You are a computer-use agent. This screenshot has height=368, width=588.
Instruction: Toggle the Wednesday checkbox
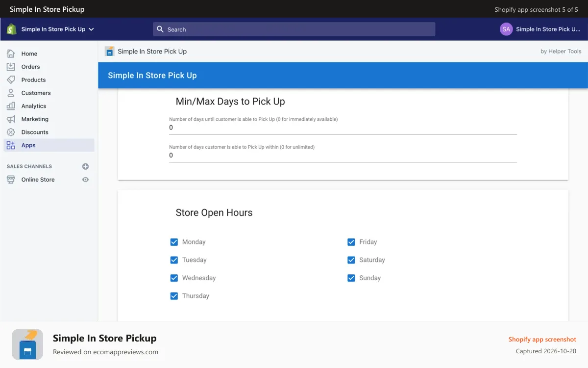click(174, 278)
